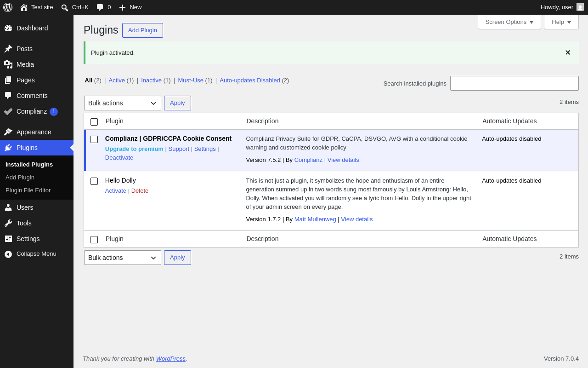The image size is (588, 368).
Task: Click the top Apply button
Action: point(177,103)
